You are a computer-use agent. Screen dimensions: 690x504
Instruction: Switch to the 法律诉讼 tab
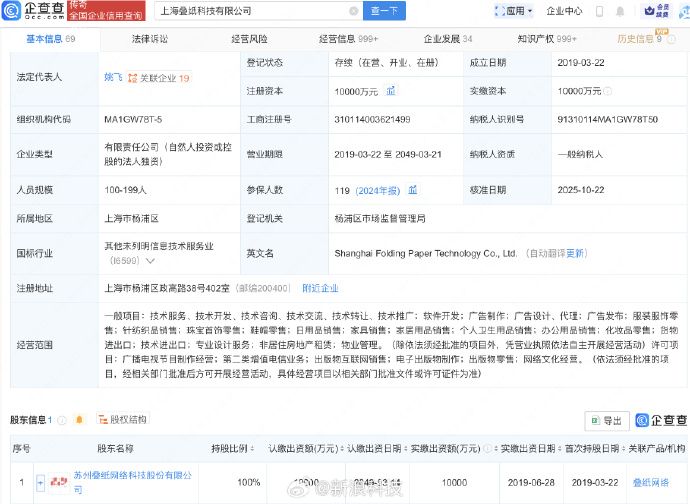pyautogui.click(x=150, y=39)
